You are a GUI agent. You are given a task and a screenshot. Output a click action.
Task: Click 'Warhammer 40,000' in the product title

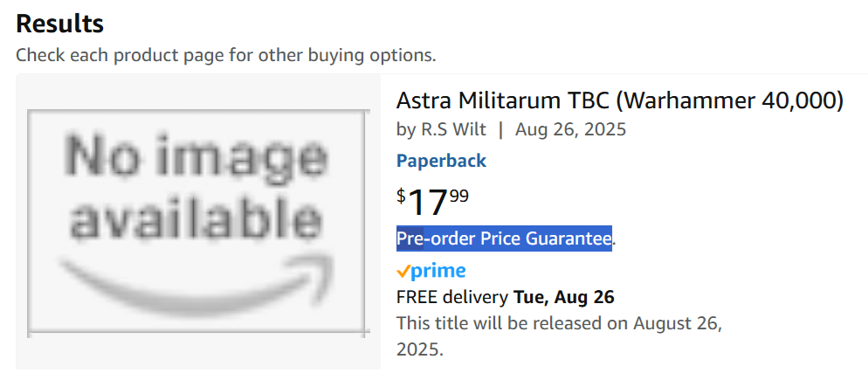[x=730, y=100]
